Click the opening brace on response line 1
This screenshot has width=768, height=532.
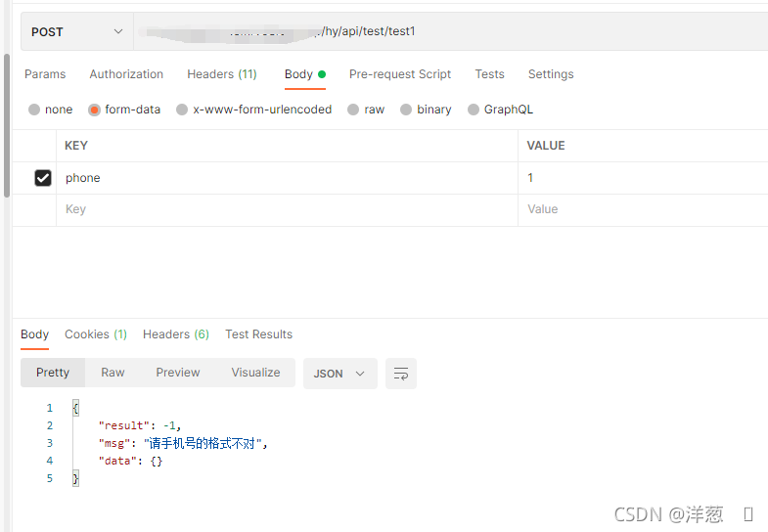(75, 408)
